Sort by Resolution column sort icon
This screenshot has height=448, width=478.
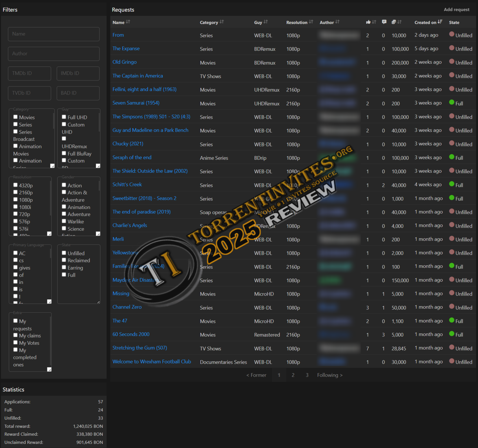[x=311, y=22]
